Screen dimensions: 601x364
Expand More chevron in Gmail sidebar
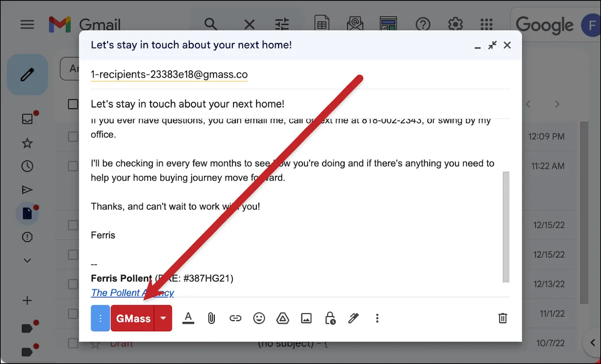pos(28,260)
